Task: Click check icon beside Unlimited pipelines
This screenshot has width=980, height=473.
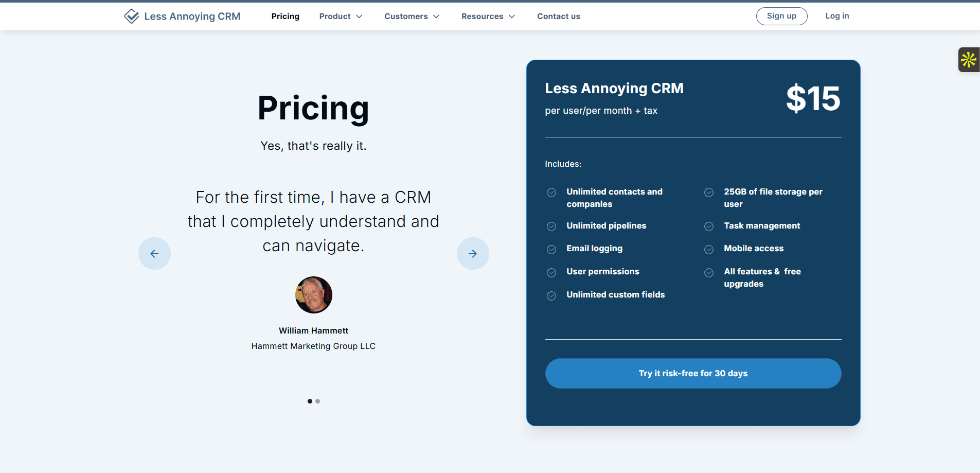Action: tap(551, 226)
